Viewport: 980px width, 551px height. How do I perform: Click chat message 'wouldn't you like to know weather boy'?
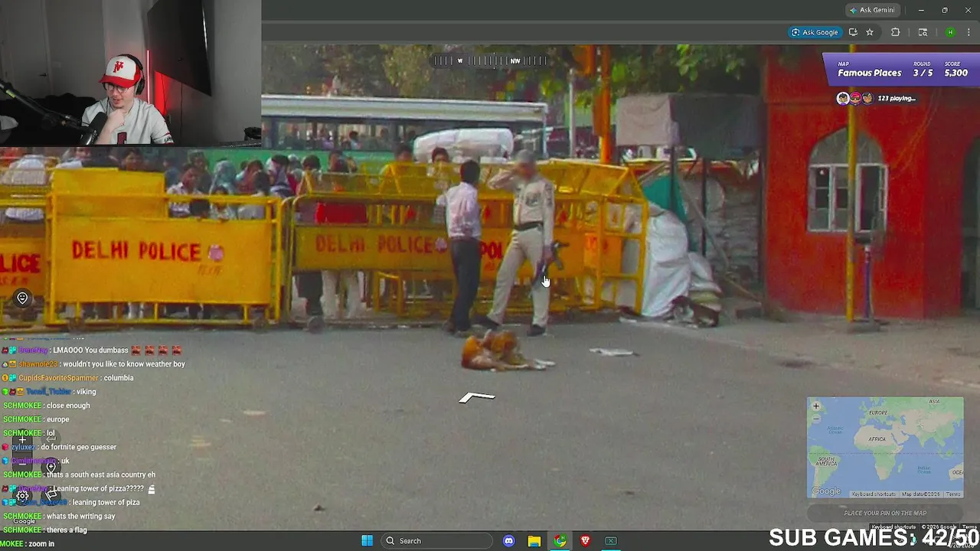(x=124, y=364)
